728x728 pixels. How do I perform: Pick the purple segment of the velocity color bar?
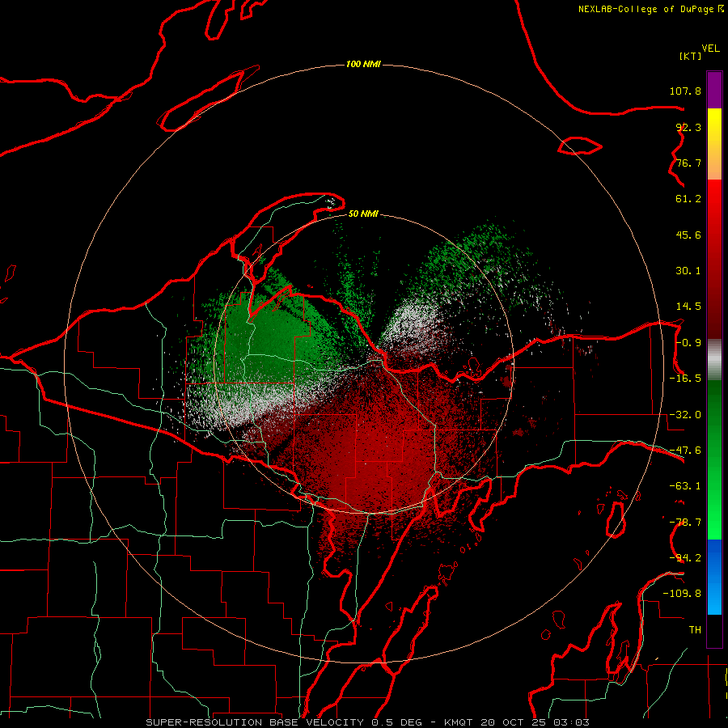click(714, 90)
